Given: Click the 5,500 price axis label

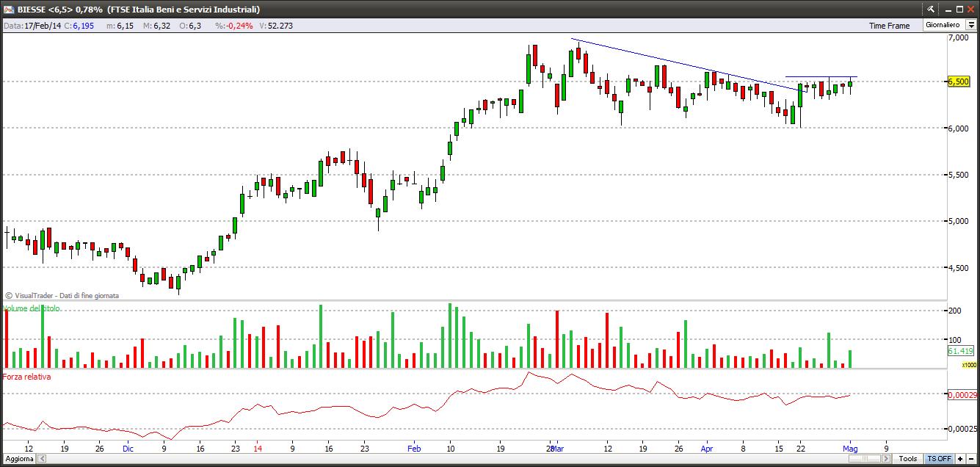Looking at the screenshot, I should pos(958,175).
